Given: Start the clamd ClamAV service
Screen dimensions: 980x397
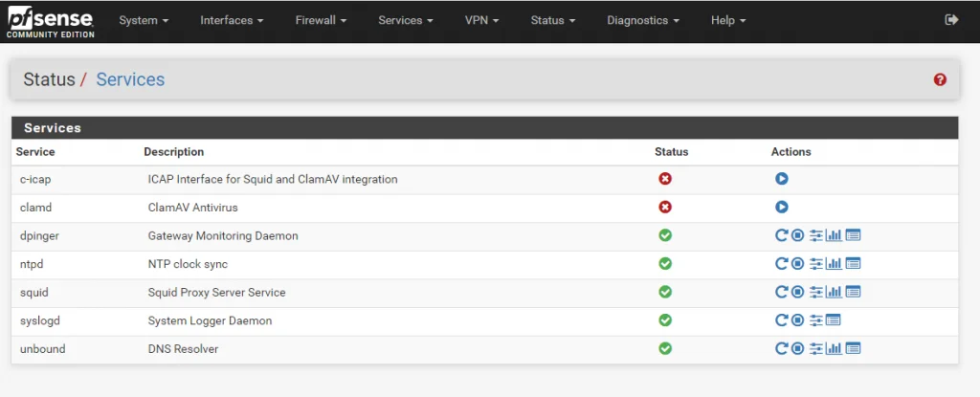Looking at the screenshot, I should (781, 207).
